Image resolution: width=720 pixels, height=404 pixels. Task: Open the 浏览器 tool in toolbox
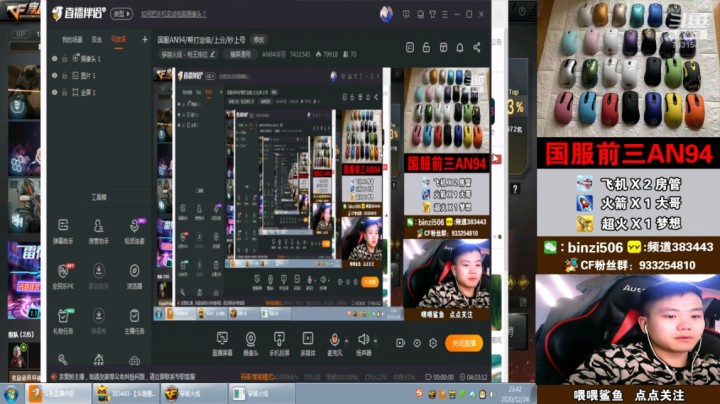point(134,276)
